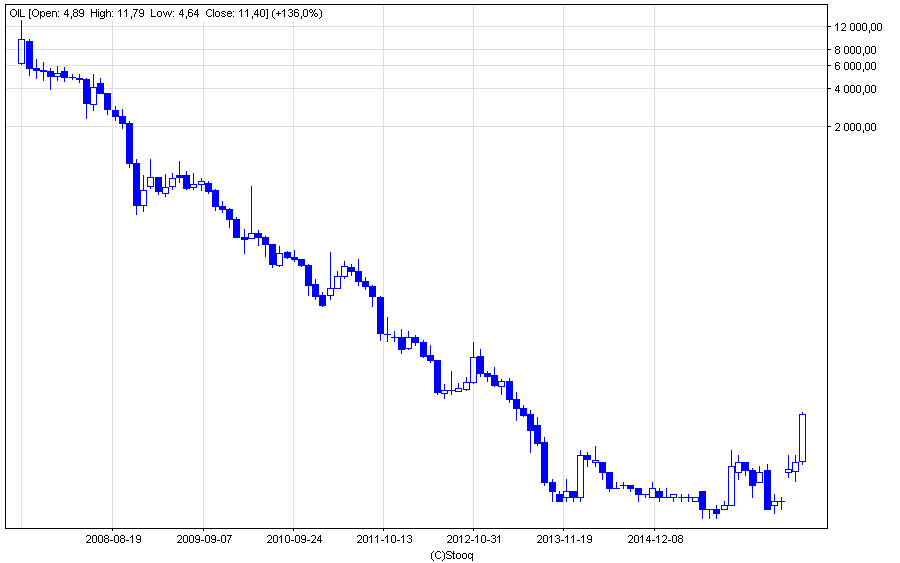Image resolution: width=900 pixels, height=563 pixels.
Task: Click the OIL header with open/close values
Action: point(166,13)
